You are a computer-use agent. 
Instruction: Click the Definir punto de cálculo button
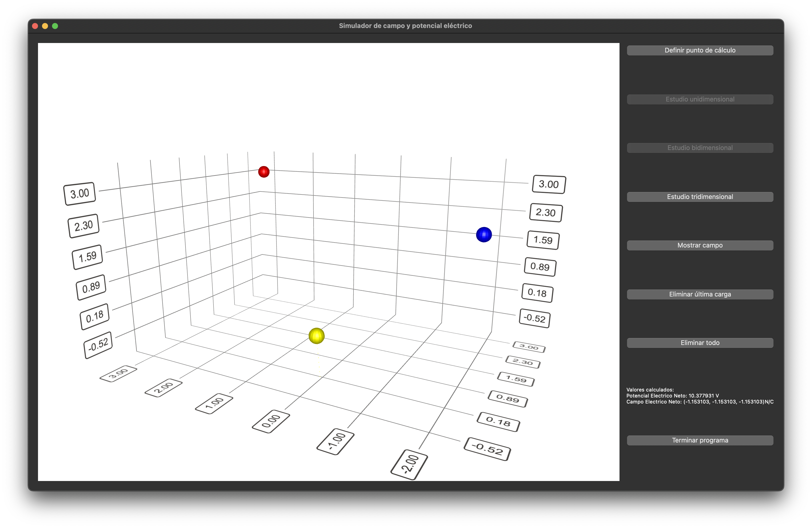[x=700, y=50]
